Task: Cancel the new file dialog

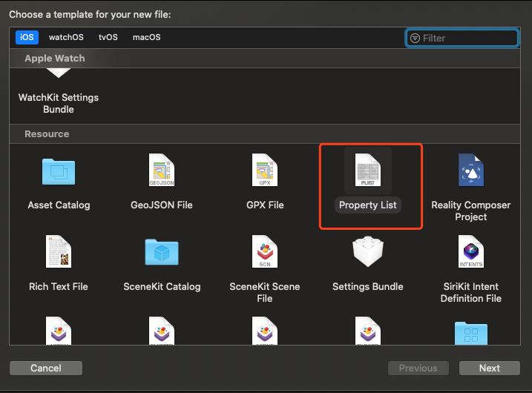Action: pos(46,368)
